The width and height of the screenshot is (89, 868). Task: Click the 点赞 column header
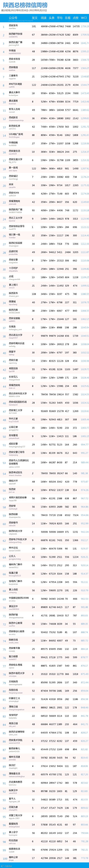[x=76, y=18]
